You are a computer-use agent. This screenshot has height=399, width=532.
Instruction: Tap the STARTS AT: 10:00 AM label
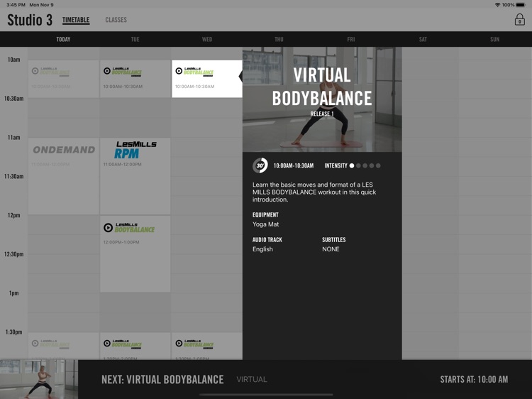click(x=474, y=379)
